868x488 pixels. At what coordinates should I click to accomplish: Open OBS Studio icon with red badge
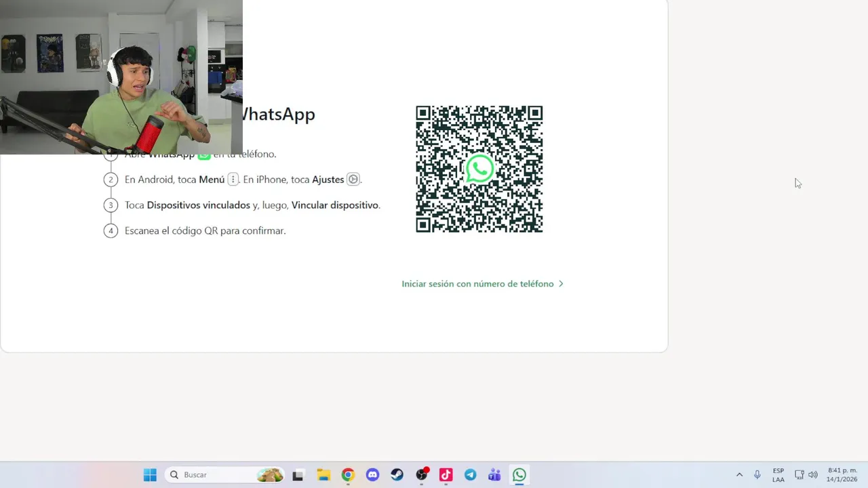pyautogui.click(x=422, y=475)
